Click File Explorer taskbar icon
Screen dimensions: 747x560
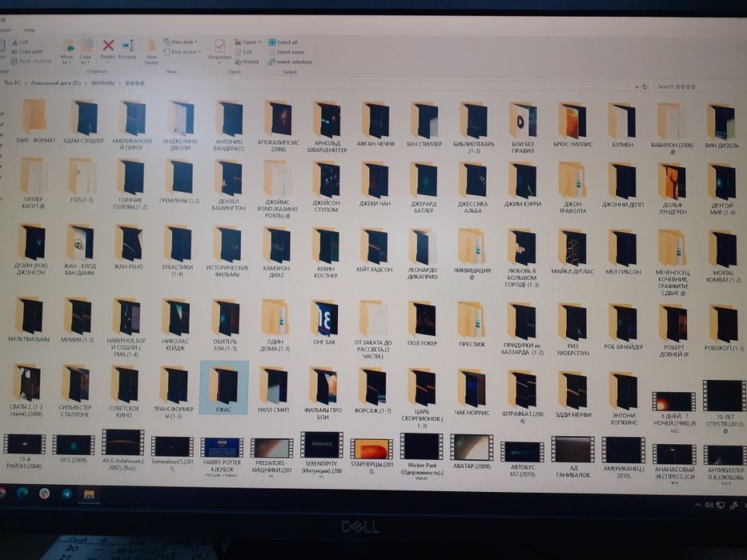tap(89, 494)
